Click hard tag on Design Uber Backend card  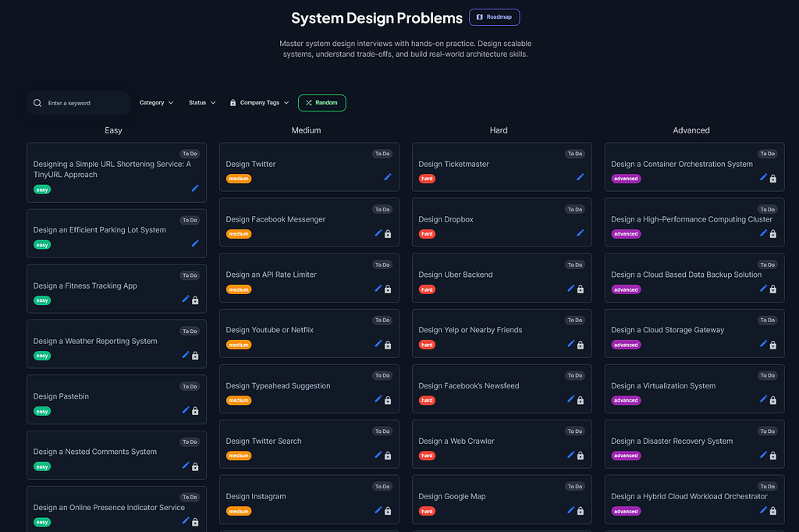427,289
